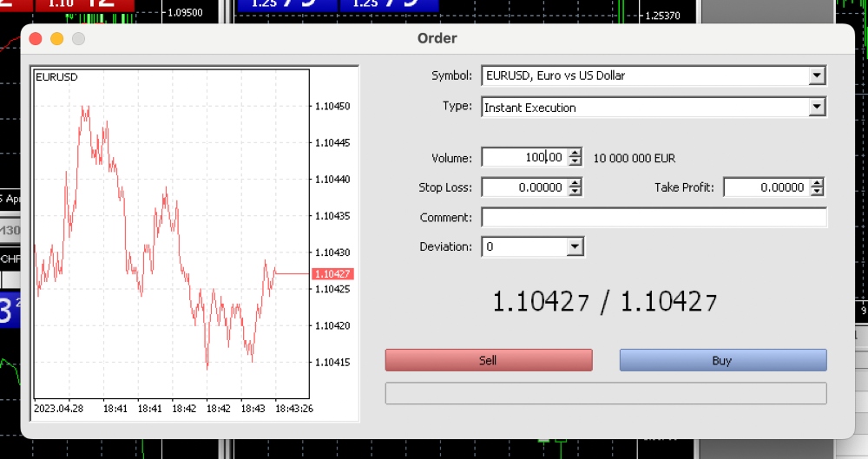Decrease Stop Loss with the down arrow
Image resolution: width=868 pixels, height=459 pixels.
575,192
